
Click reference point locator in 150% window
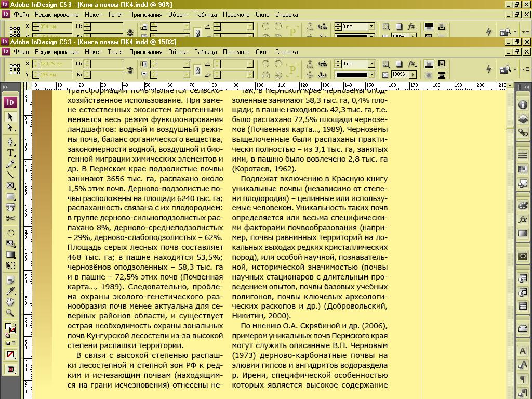pos(15,69)
